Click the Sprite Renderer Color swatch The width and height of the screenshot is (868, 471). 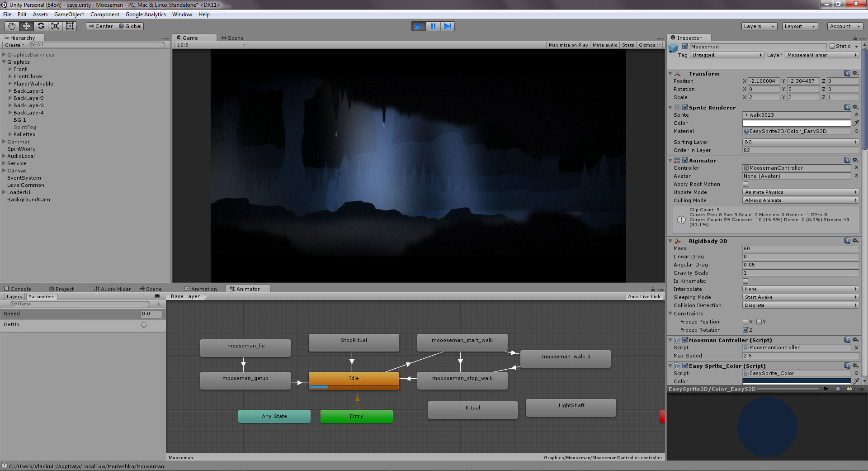point(796,123)
